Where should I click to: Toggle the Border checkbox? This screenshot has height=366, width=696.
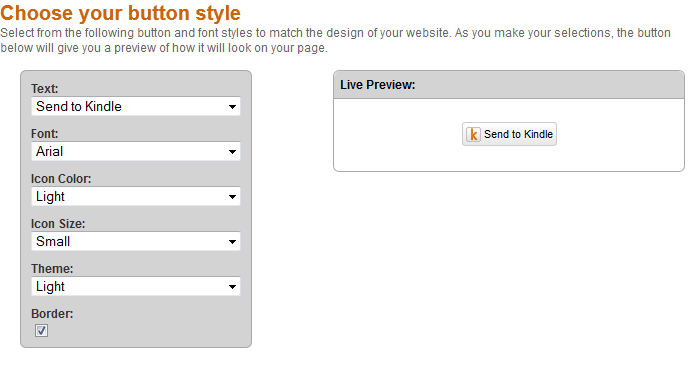(41, 331)
